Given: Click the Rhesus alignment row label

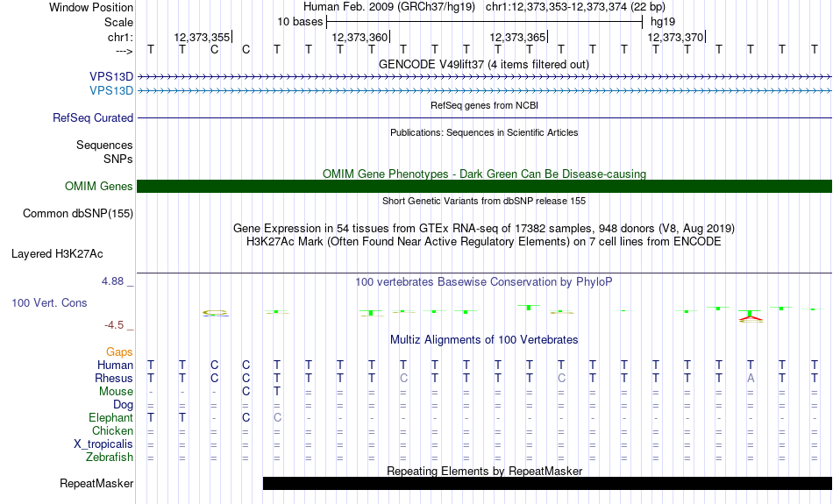Looking at the screenshot, I should [x=114, y=378].
